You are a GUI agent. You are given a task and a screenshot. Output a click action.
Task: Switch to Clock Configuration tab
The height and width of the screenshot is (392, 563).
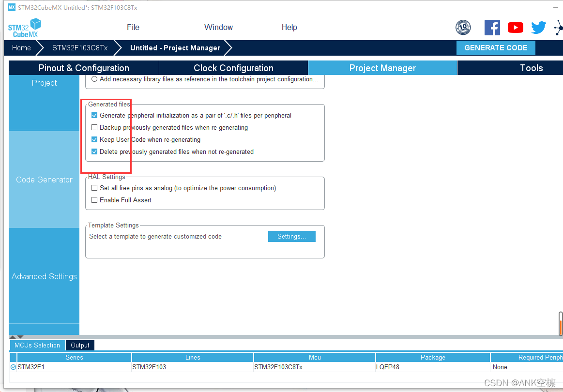point(233,68)
